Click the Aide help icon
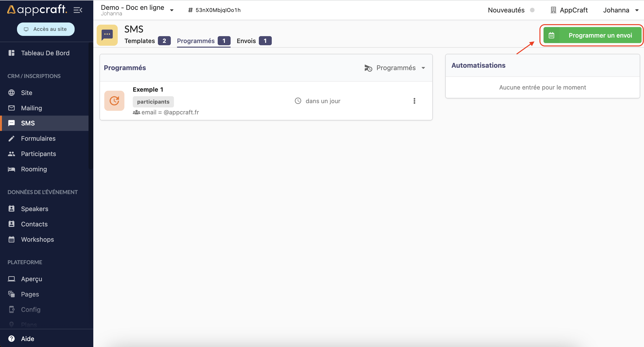This screenshot has height=347, width=644. click(11, 338)
